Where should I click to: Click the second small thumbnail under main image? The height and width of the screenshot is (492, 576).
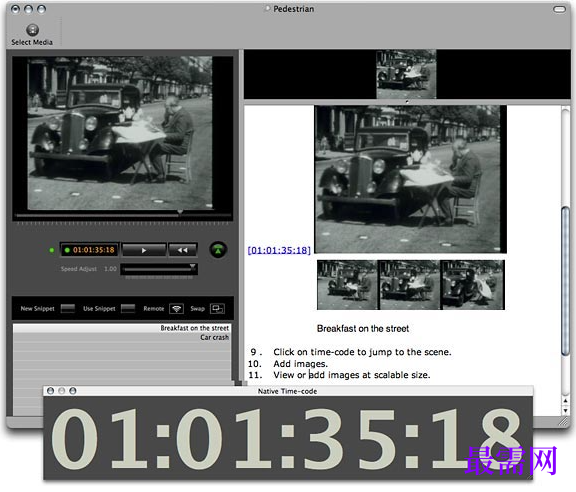point(409,285)
